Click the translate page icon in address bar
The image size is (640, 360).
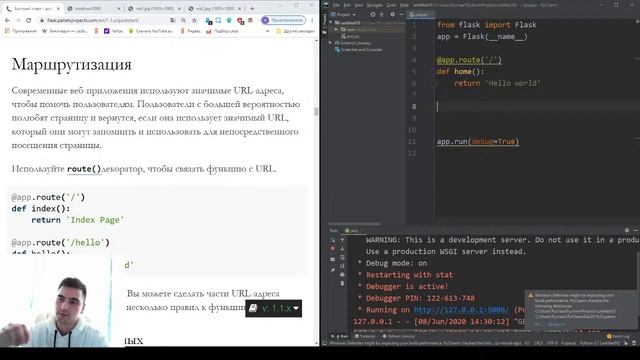(x=173, y=20)
